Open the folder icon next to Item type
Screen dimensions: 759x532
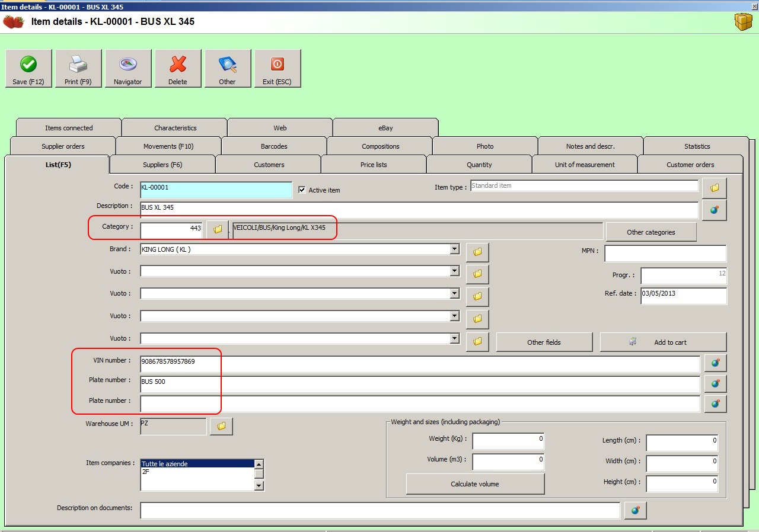(715, 188)
